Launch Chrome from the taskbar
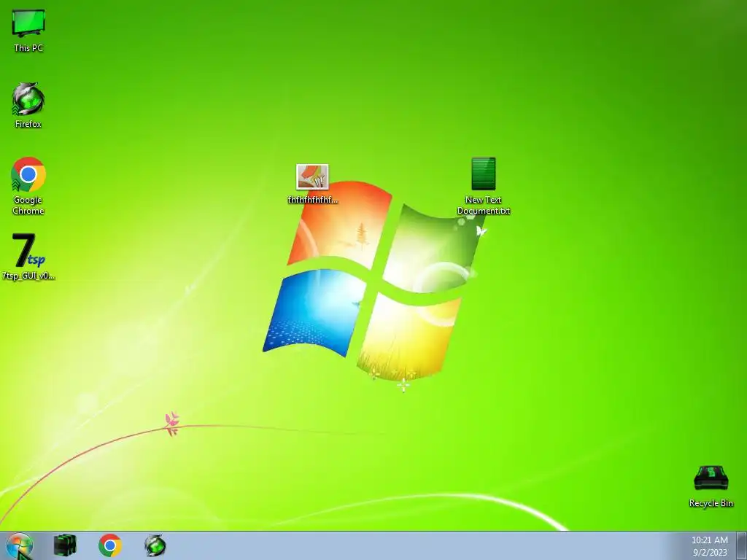 [x=110, y=545]
